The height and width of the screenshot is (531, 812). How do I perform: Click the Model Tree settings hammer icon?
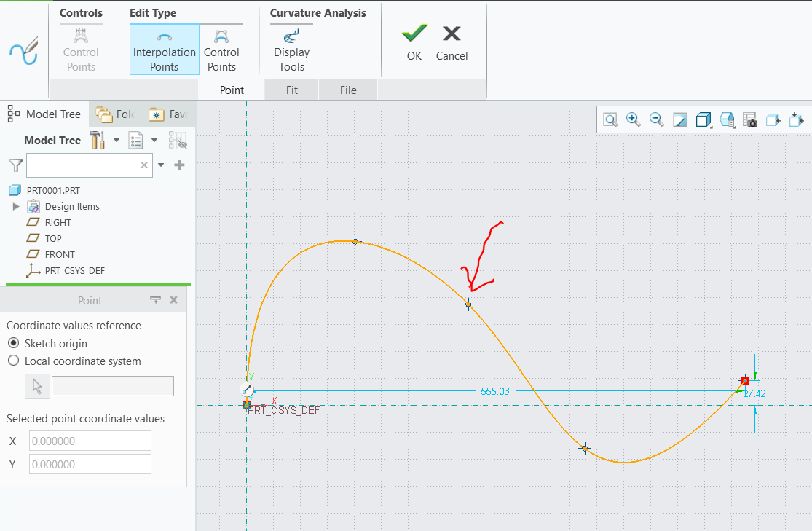(x=97, y=140)
